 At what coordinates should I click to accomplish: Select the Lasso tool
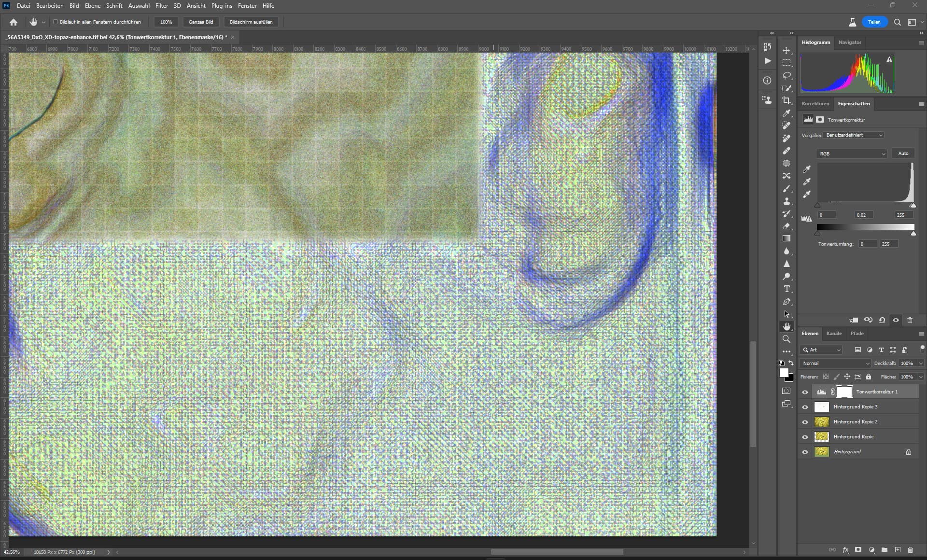click(x=787, y=75)
